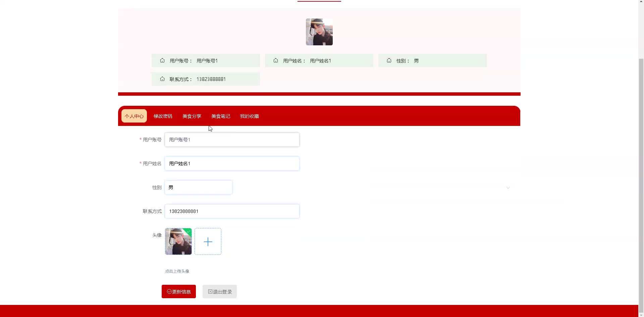Click the 13823888881 value in profile header

[211, 79]
